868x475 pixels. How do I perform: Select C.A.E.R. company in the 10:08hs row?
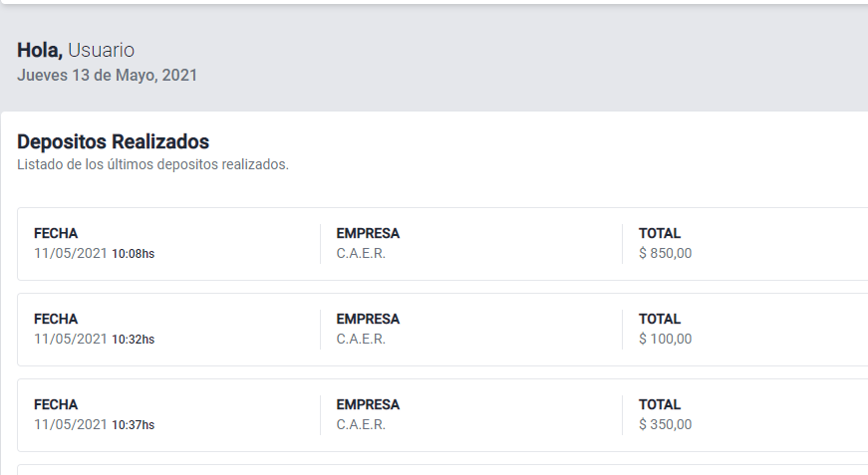pos(361,253)
